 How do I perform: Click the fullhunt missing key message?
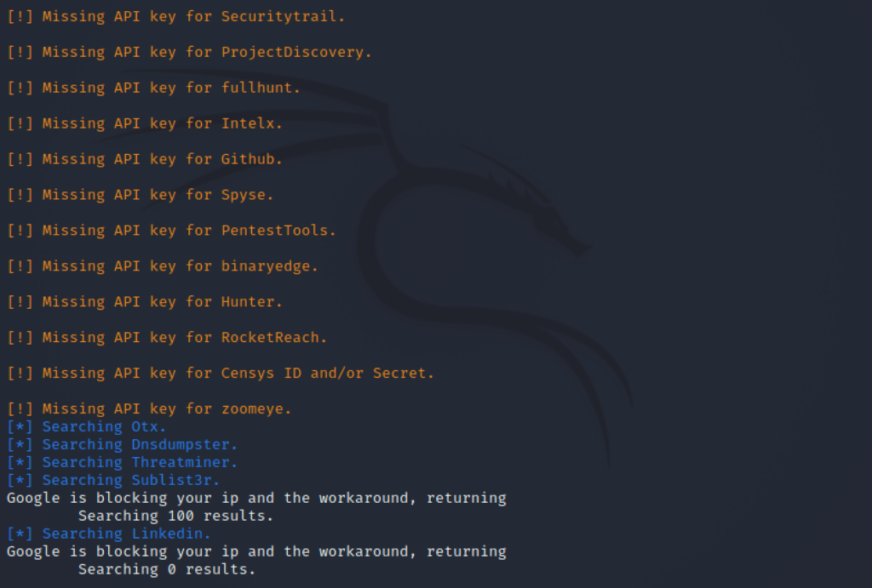[153, 88]
